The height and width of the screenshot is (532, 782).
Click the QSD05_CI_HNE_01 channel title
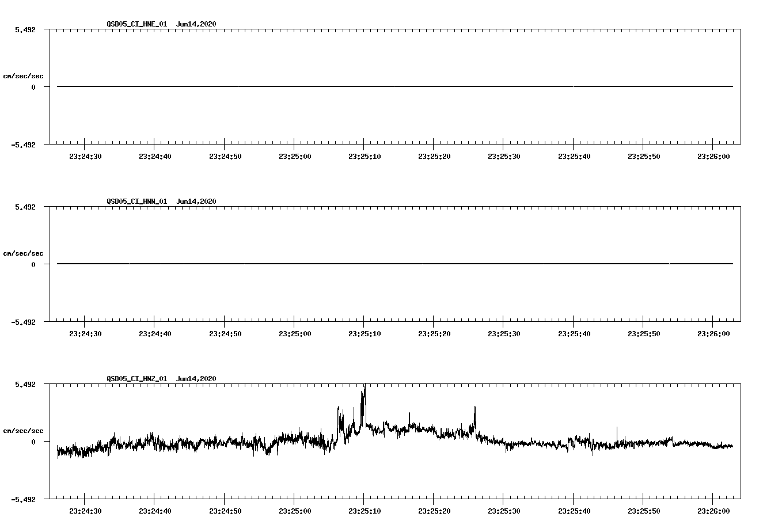click(x=137, y=24)
